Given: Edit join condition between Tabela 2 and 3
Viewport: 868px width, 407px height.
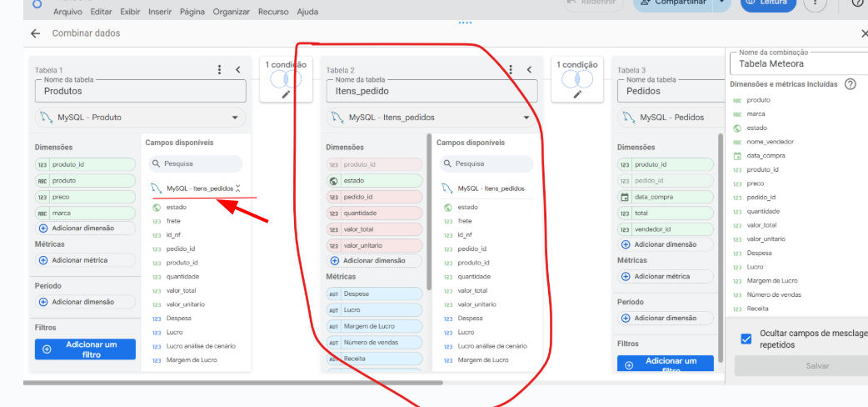Looking at the screenshot, I should [x=577, y=94].
